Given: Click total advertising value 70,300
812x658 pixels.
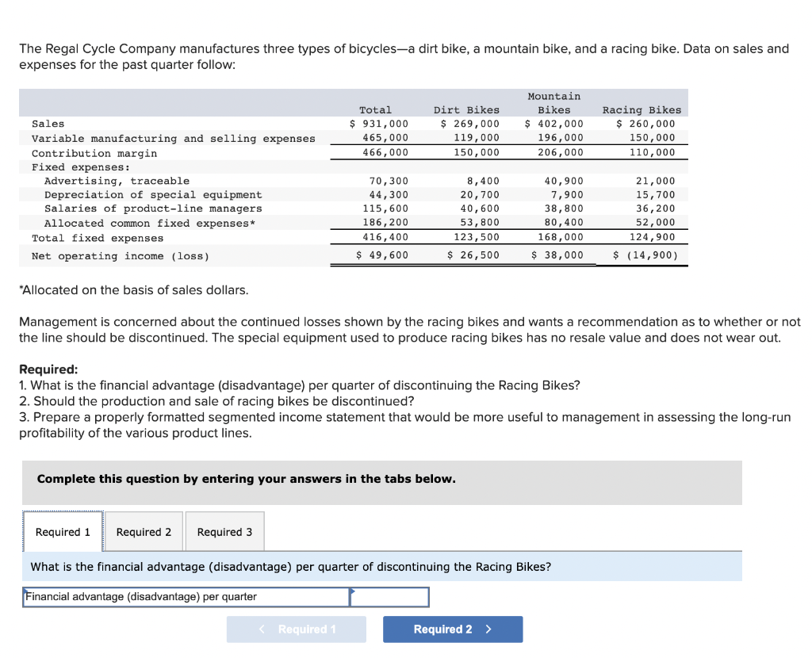Looking at the screenshot, I should click(389, 181).
